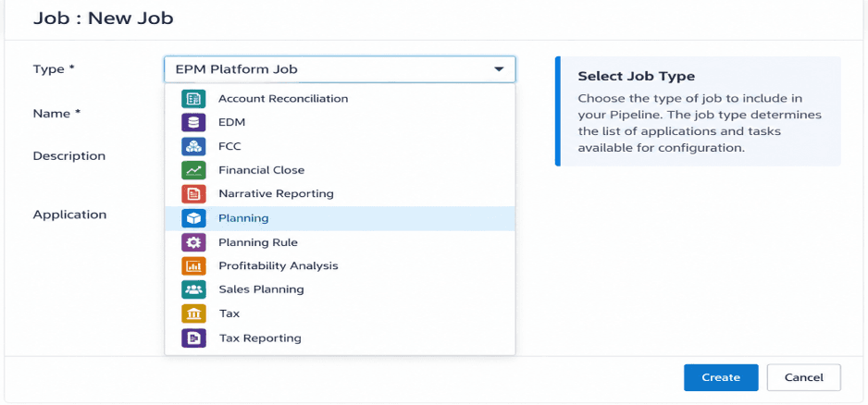Select Financial Close job type label
The image size is (868, 405).
tap(261, 170)
